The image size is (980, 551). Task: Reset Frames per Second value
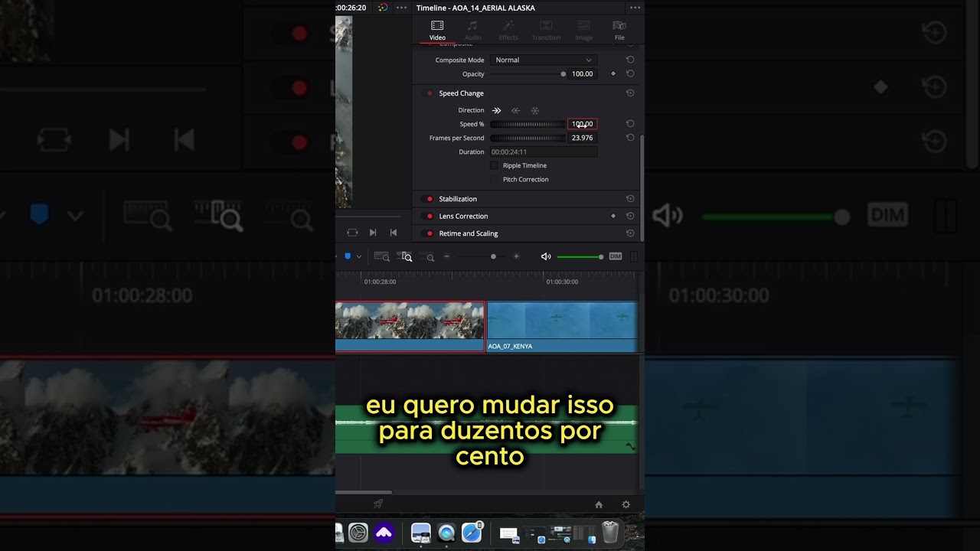(630, 138)
